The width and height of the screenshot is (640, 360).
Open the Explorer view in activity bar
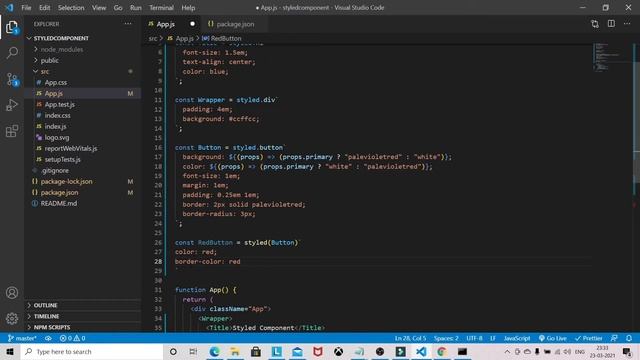click(x=12, y=27)
